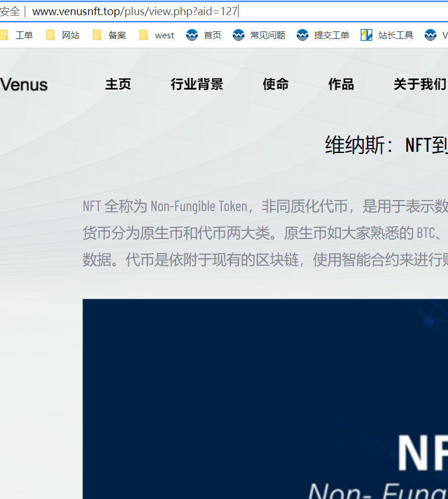Click the Venus site logo

pyautogui.click(x=24, y=85)
